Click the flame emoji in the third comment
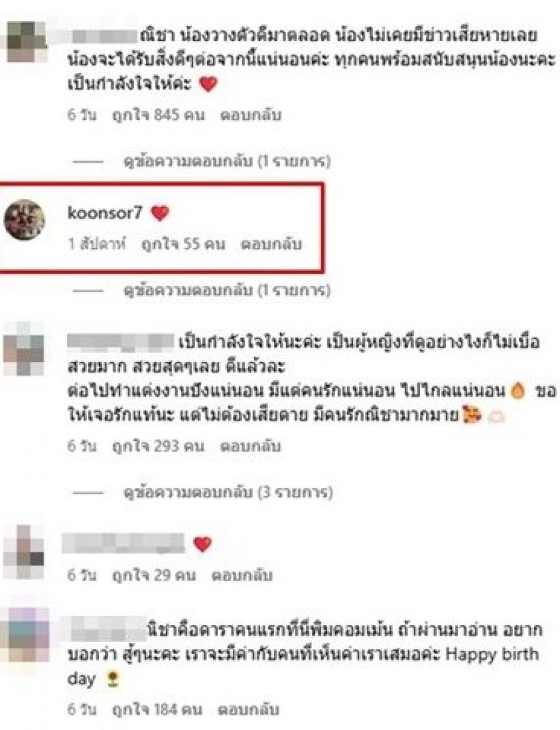Image resolution: width=560 pixels, height=730 pixels. click(x=518, y=390)
